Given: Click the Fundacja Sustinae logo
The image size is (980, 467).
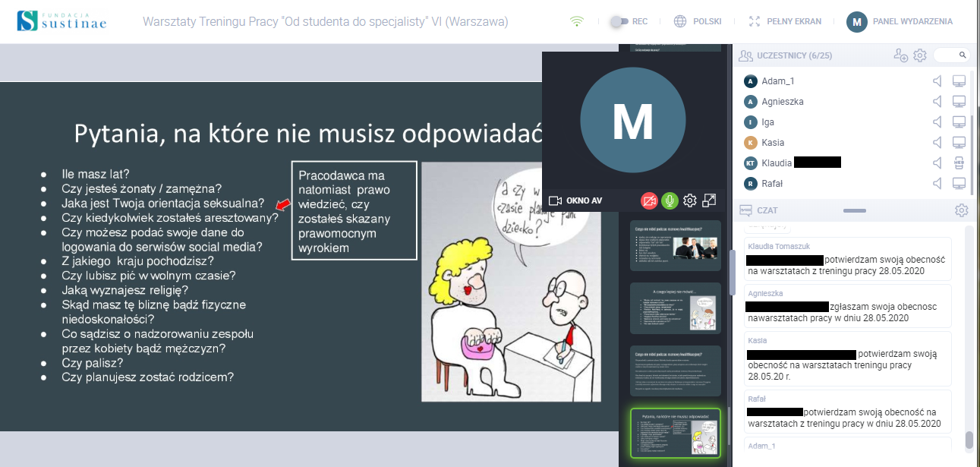Looking at the screenshot, I should (x=61, y=21).
